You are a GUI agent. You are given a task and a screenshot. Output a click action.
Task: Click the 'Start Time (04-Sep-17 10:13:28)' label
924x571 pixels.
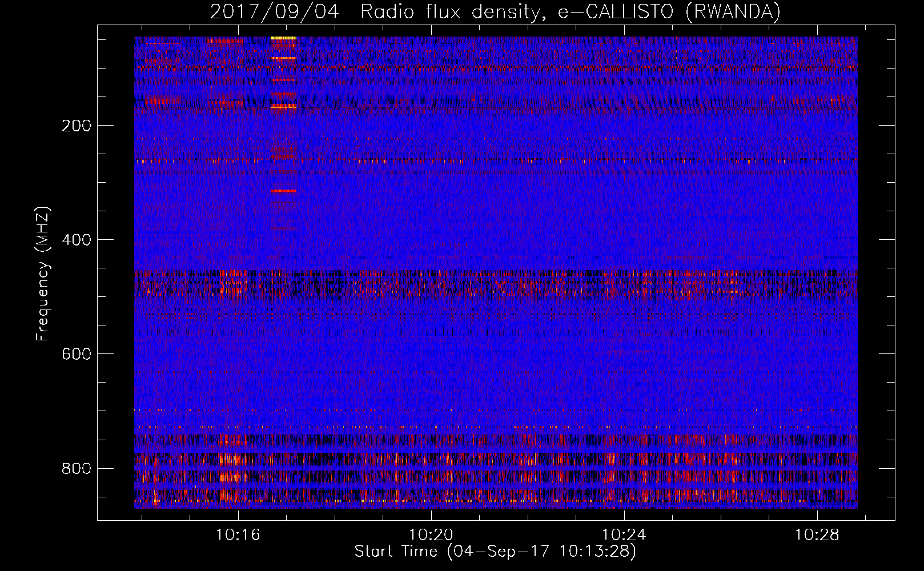(495, 552)
